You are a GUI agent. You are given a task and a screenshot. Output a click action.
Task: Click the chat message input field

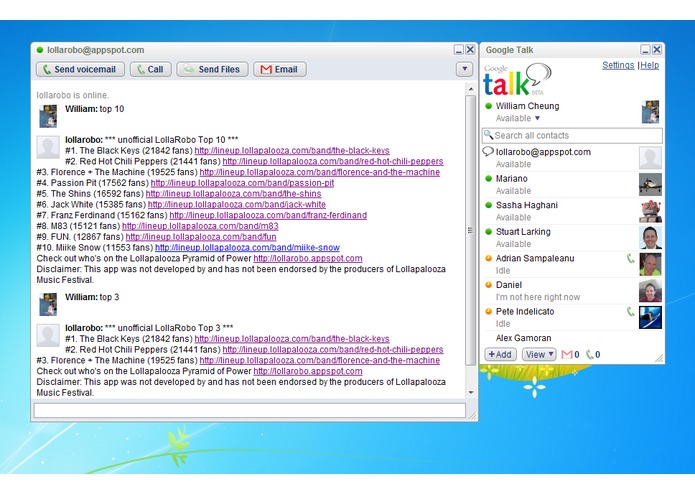tap(250, 410)
